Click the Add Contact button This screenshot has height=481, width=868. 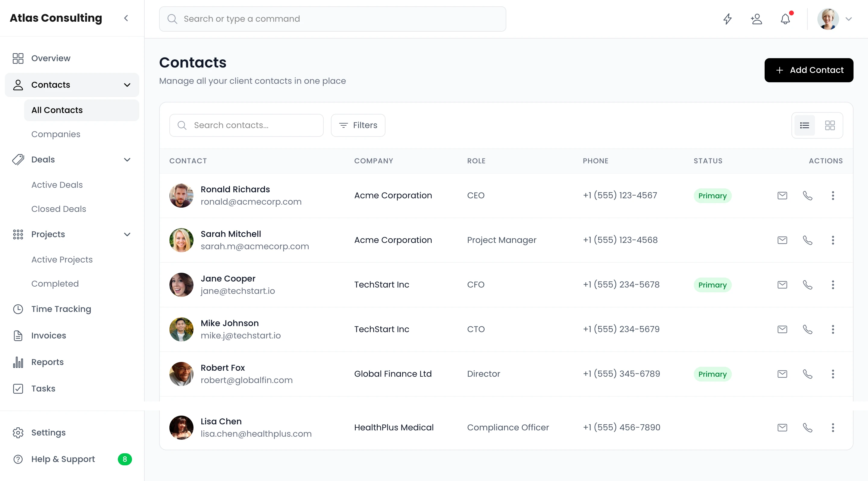809,70
